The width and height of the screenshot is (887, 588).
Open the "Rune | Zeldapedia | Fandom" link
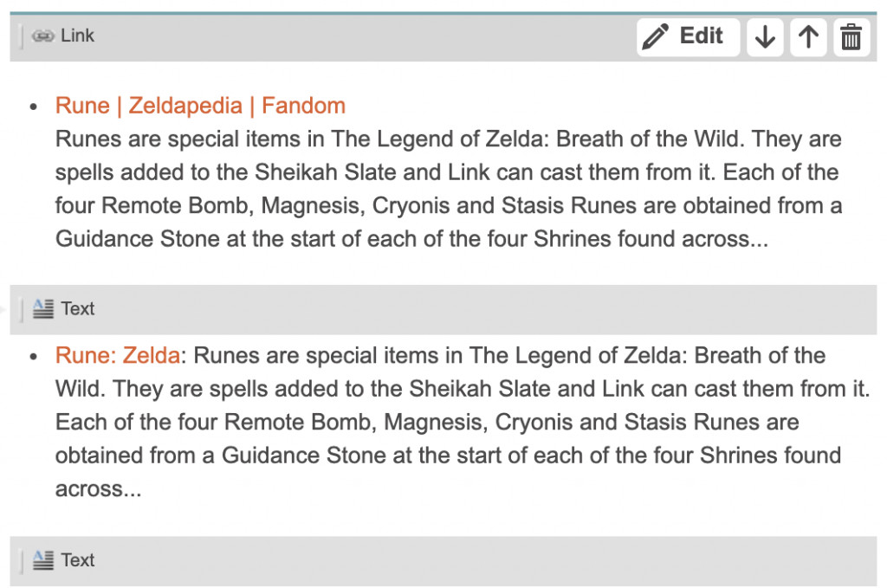point(200,106)
